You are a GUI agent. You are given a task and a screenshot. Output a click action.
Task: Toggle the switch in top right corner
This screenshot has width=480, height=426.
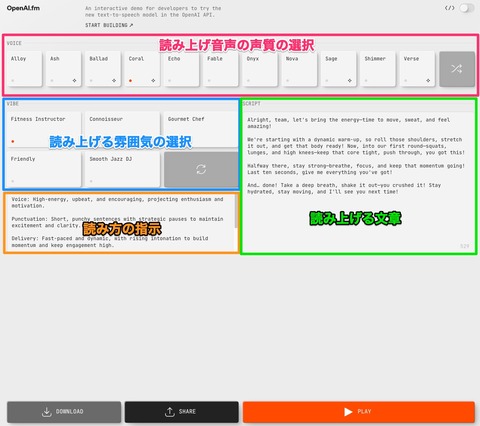(467, 8)
